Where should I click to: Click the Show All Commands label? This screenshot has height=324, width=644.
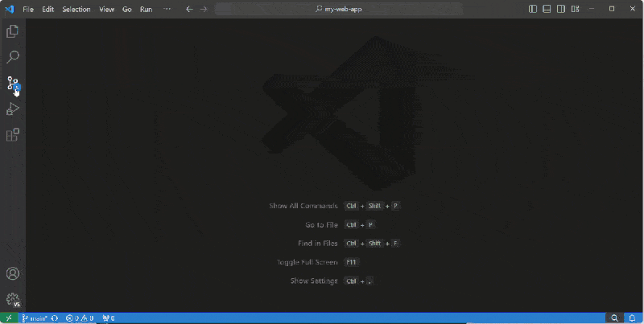click(303, 206)
